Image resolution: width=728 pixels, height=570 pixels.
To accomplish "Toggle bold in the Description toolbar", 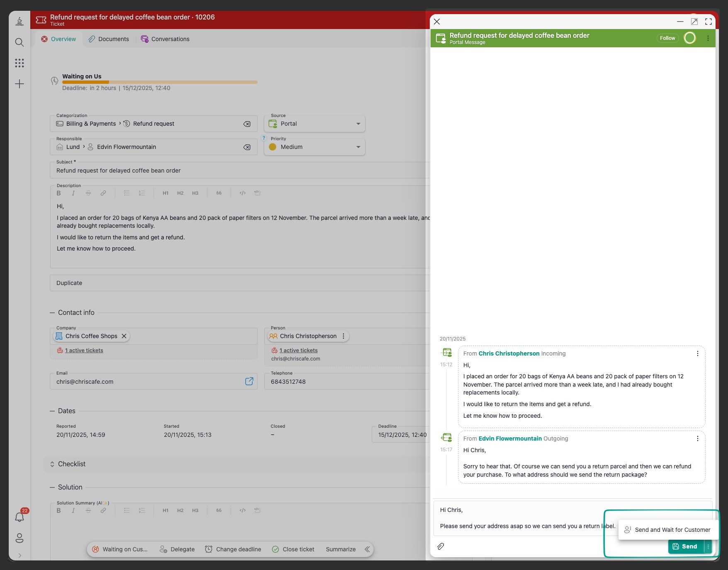I will click(x=58, y=193).
